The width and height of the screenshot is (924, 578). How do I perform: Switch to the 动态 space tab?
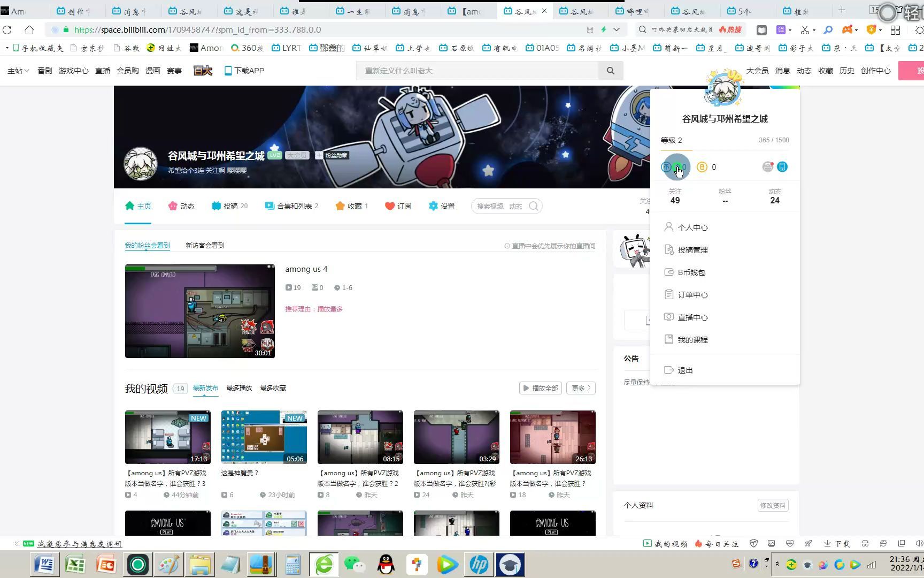(181, 206)
